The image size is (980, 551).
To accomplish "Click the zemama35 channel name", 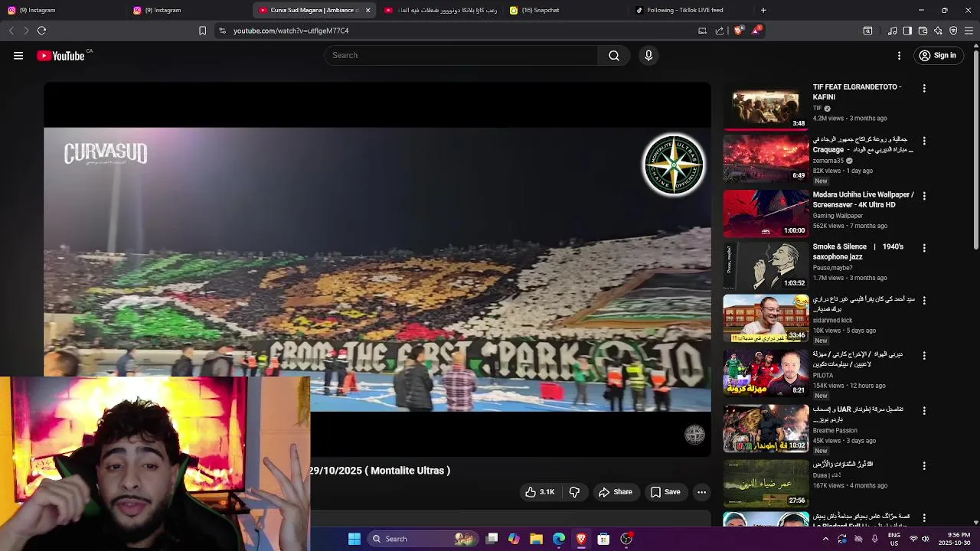I will point(828,161).
